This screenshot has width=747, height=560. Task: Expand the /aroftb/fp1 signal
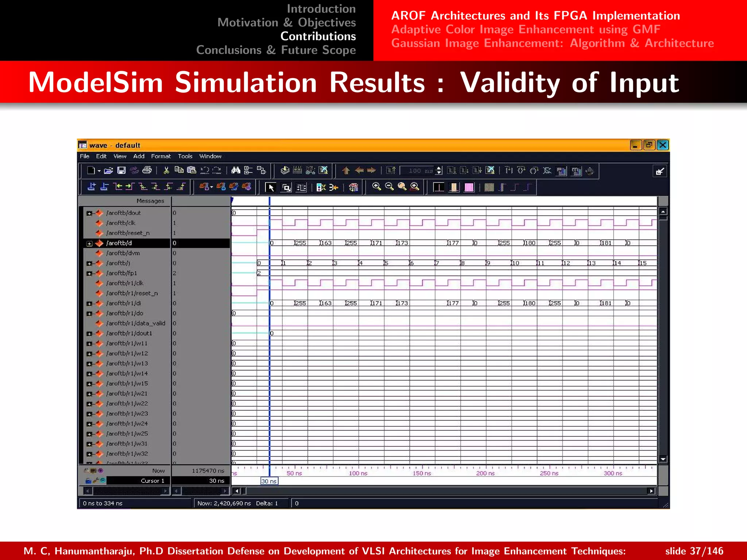coord(89,273)
